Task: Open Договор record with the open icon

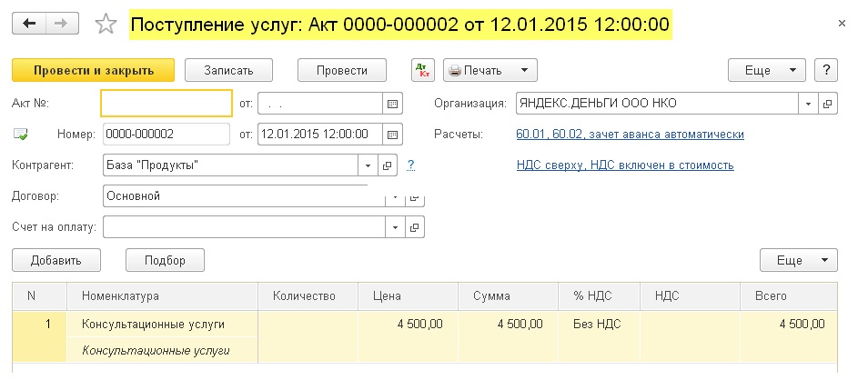Action: point(415,197)
